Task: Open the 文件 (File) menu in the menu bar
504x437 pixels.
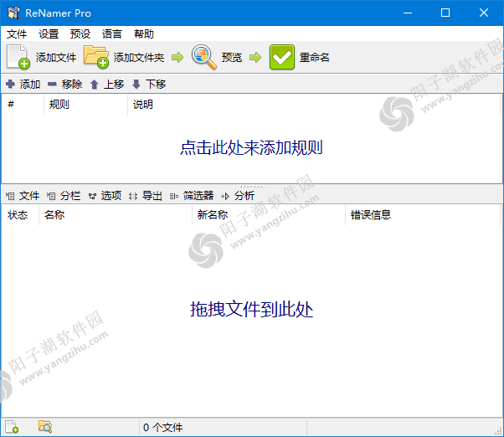Action: 17,33
